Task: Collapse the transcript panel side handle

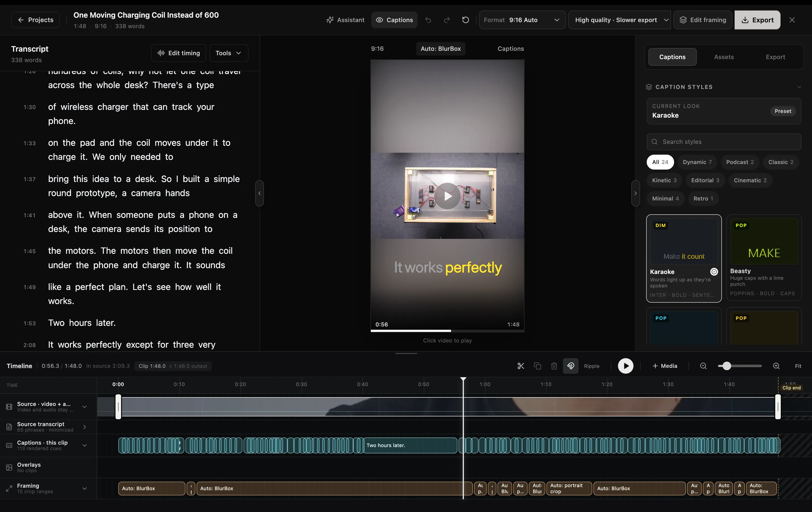Action: (259, 193)
